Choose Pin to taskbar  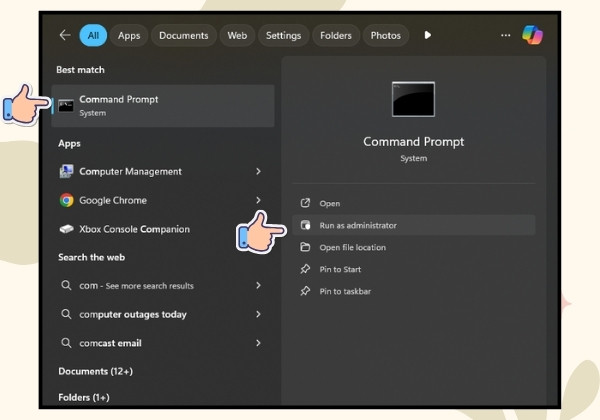pyautogui.click(x=414, y=291)
